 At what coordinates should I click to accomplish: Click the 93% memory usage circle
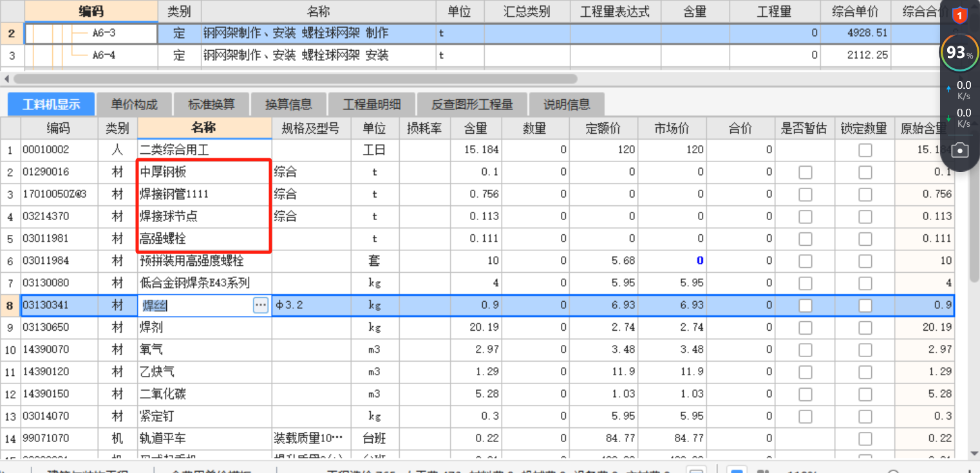pyautogui.click(x=960, y=54)
